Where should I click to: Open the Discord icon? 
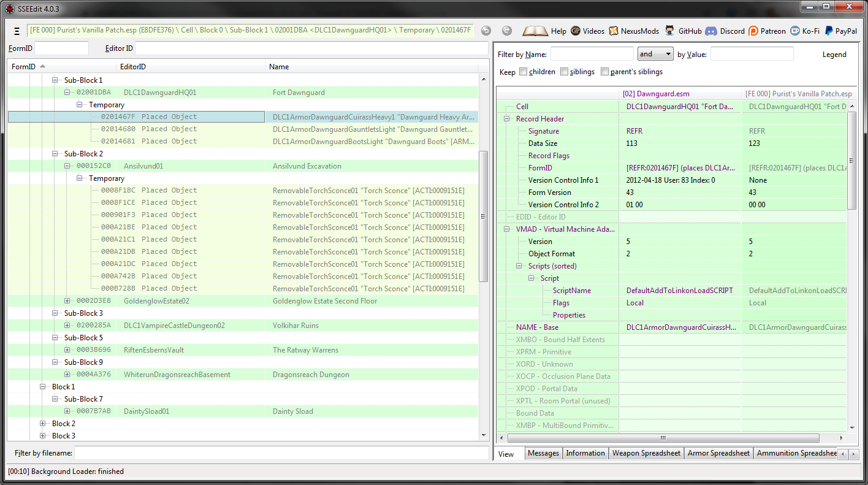coord(711,31)
